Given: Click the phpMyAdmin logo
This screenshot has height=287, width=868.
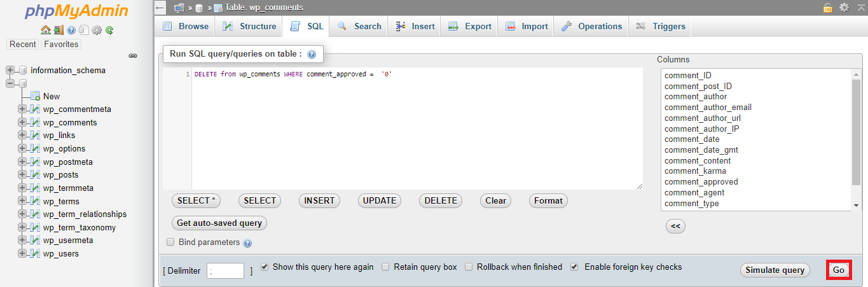Looking at the screenshot, I should [x=77, y=12].
